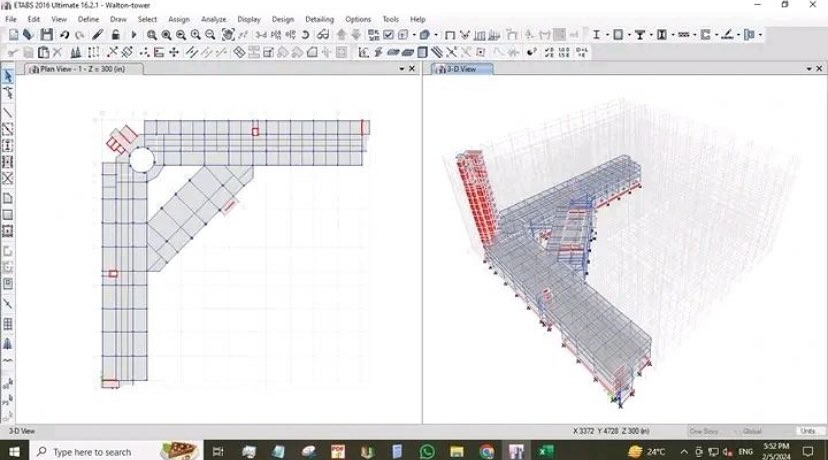
Task: Click the New Model icon
Action: (x=12, y=35)
